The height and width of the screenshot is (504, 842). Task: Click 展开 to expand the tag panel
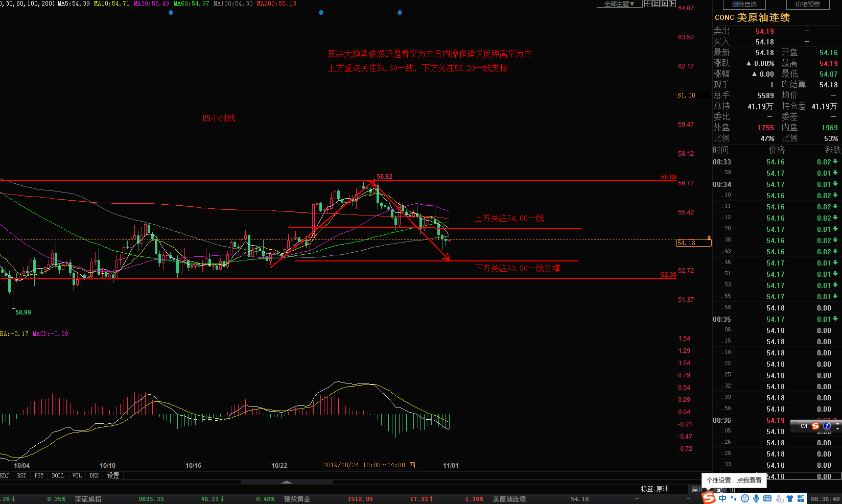click(x=697, y=489)
